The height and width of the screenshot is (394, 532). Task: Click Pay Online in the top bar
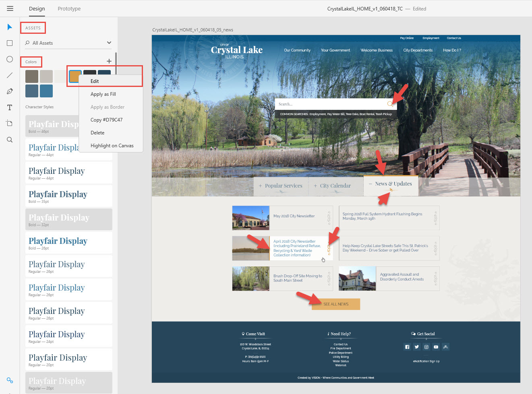[x=407, y=38]
